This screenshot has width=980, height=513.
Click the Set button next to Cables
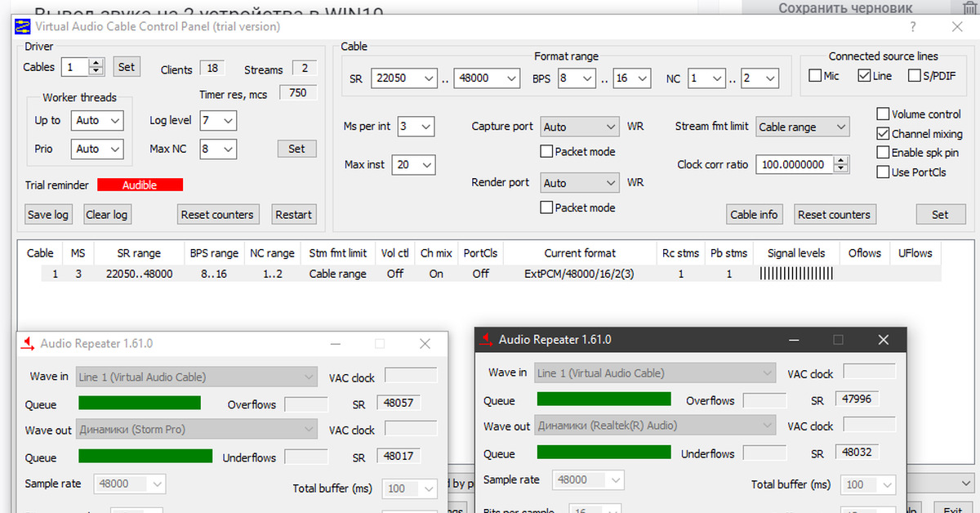127,67
